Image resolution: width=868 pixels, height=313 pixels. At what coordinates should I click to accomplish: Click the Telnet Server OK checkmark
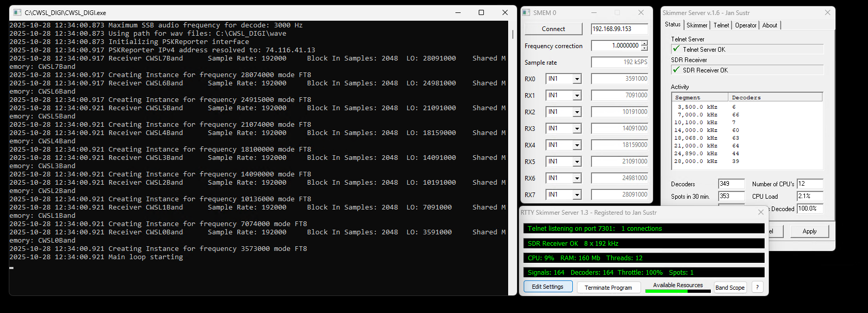(676, 49)
